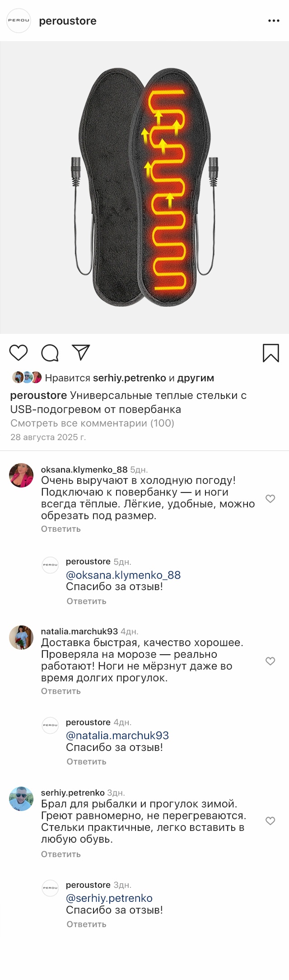
Task: Open the three-dots post options menu
Action: point(274,21)
